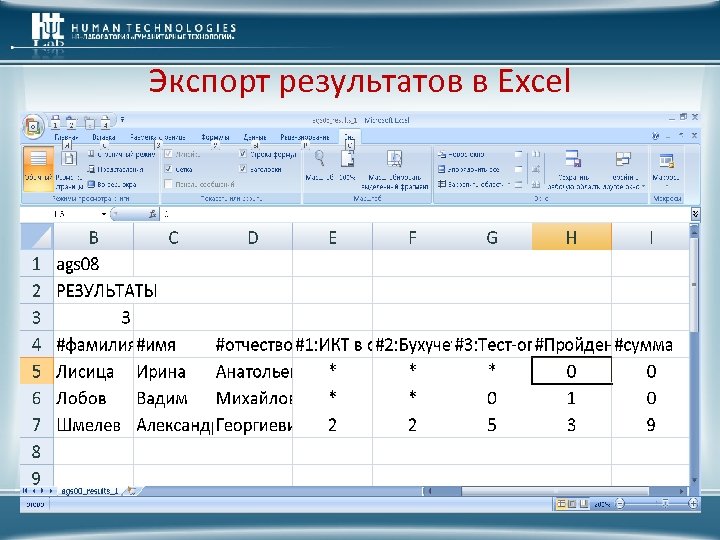Open Excel help question mark icon
The height and width of the screenshot is (540, 720).
pos(655,136)
